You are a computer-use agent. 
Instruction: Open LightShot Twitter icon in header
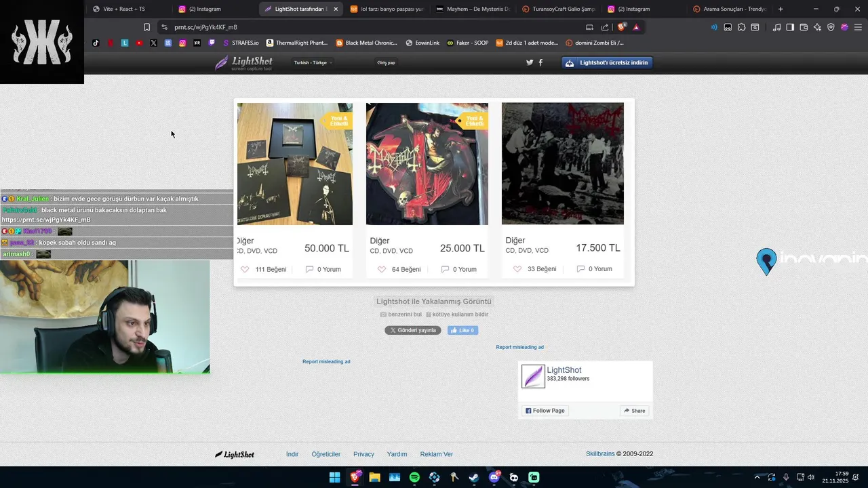tap(530, 62)
